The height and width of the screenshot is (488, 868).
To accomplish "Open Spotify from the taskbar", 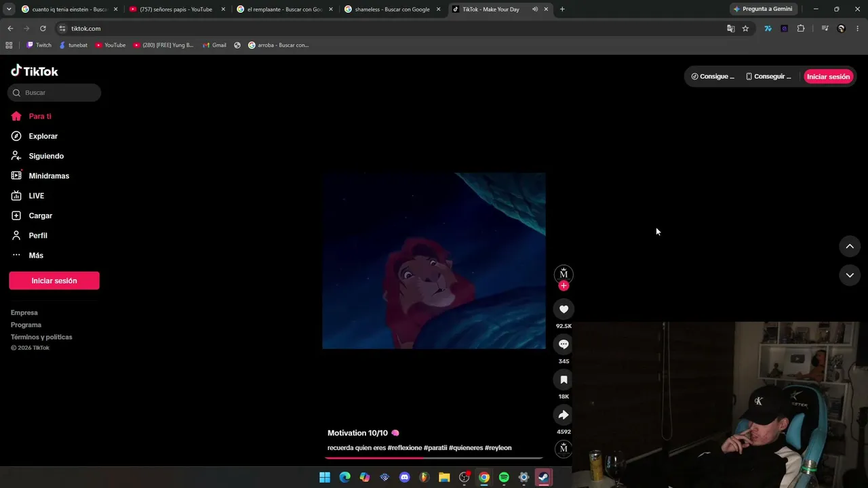I will (x=504, y=477).
